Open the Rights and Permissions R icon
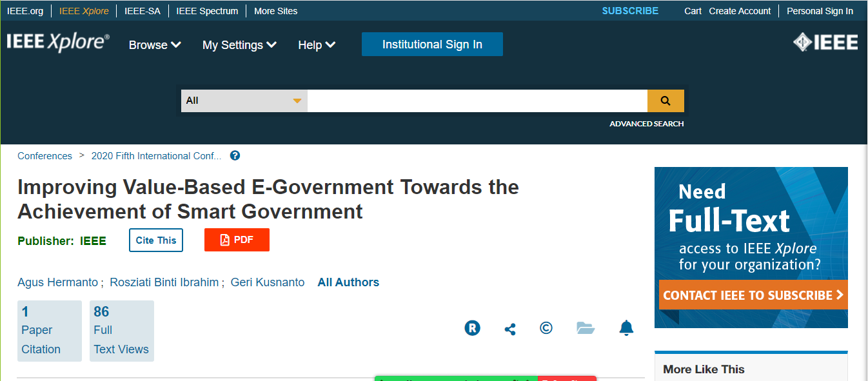Viewport: 868px width, 381px height. click(x=472, y=328)
